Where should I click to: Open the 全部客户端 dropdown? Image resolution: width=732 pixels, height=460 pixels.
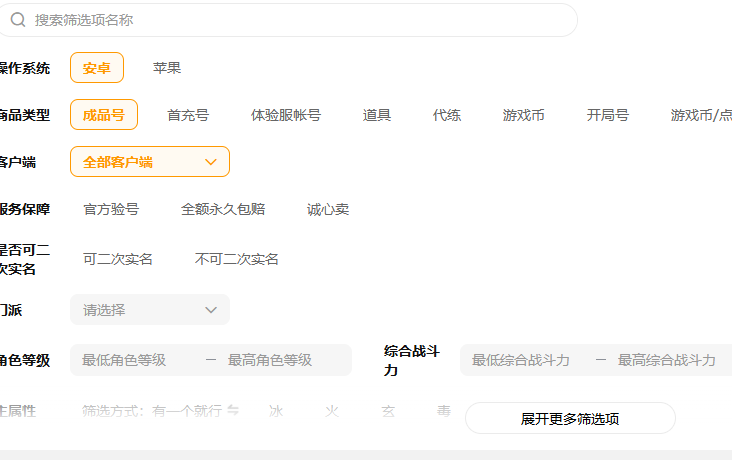(x=150, y=162)
